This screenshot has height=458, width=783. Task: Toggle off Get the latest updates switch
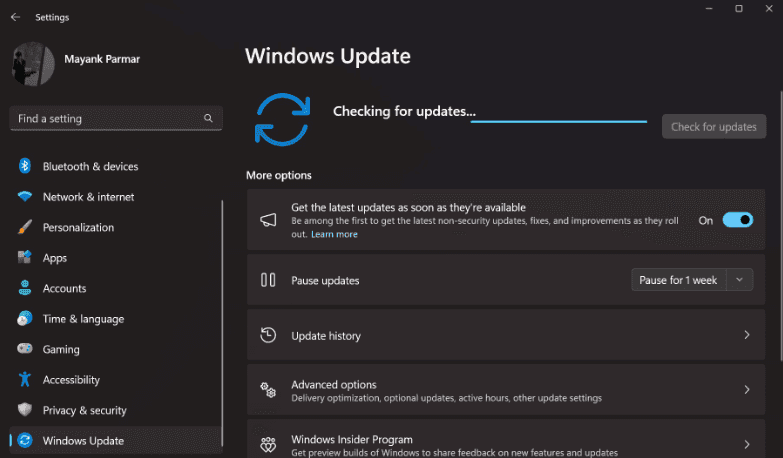pyautogui.click(x=738, y=220)
